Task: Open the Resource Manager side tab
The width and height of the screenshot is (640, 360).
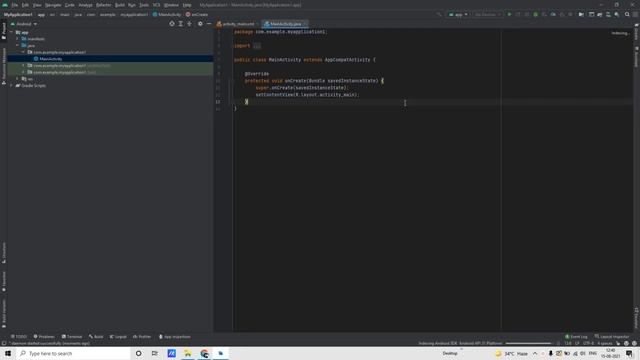Action: tap(4, 66)
